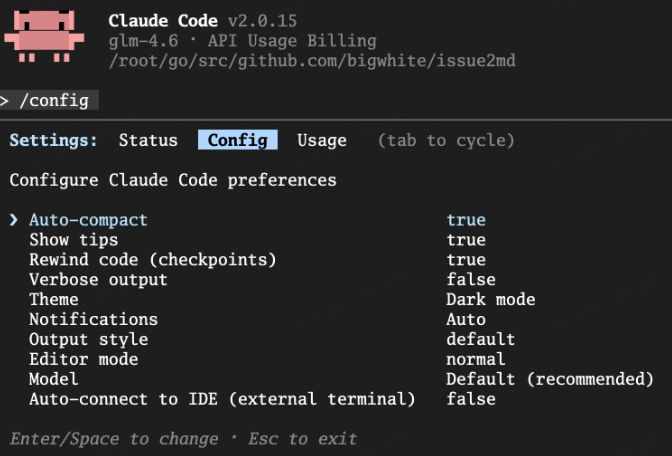Change the Editor mode normal value
The height and width of the screenshot is (456, 672).
(476, 359)
